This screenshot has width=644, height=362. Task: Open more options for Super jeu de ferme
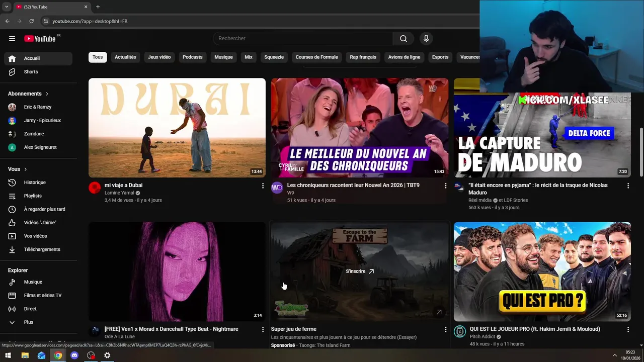point(445,329)
